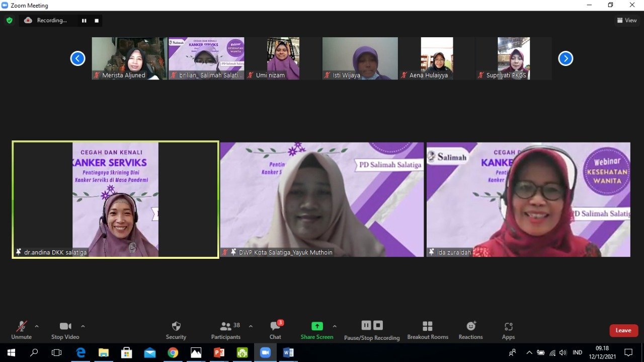Screen dimensions: 644x362
Task: Show hidden system tray icons
Action: pos(529,352)
